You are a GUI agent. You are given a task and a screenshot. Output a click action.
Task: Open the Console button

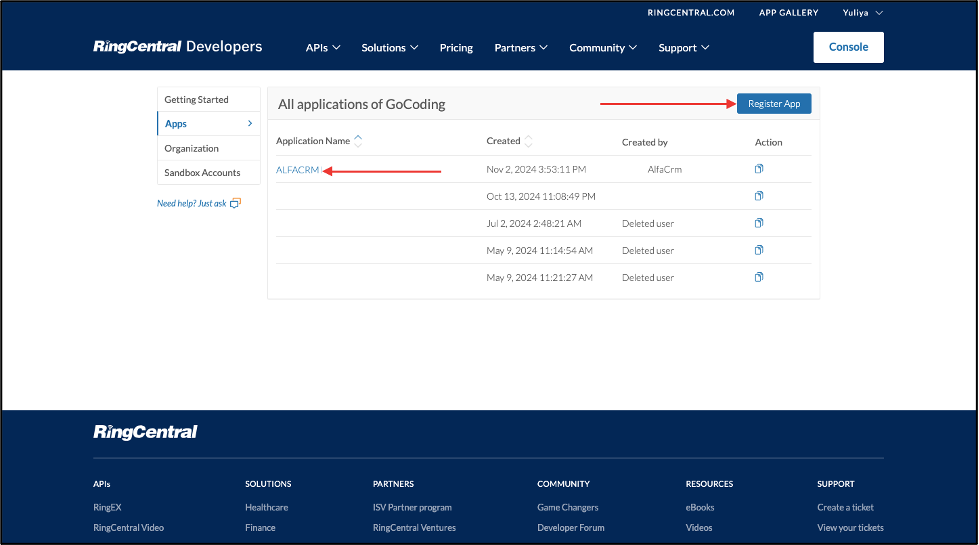tap(848, 47)
